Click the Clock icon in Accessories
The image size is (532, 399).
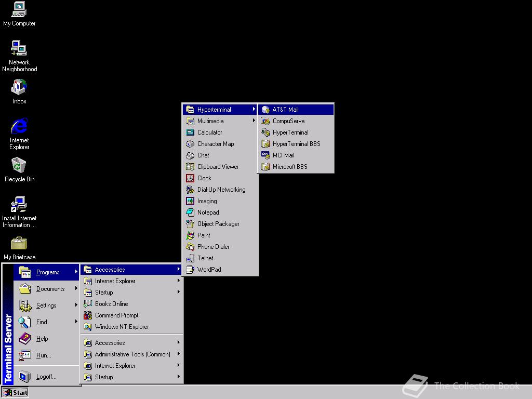(190, 178)
